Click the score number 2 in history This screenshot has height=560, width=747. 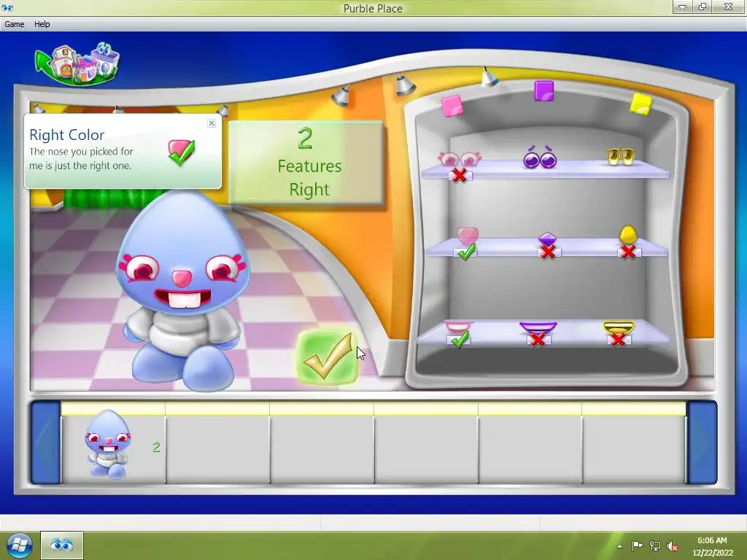click(x=156, y=447)
